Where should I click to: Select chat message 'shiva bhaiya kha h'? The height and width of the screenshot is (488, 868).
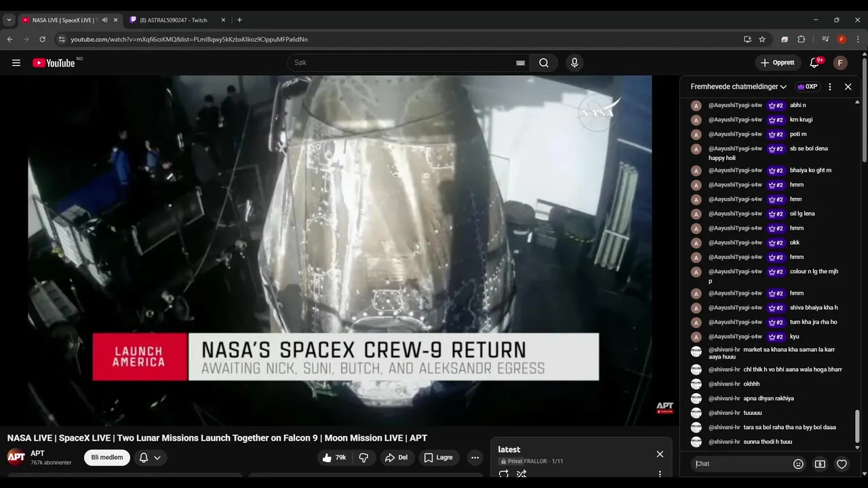tap(814, 308)
